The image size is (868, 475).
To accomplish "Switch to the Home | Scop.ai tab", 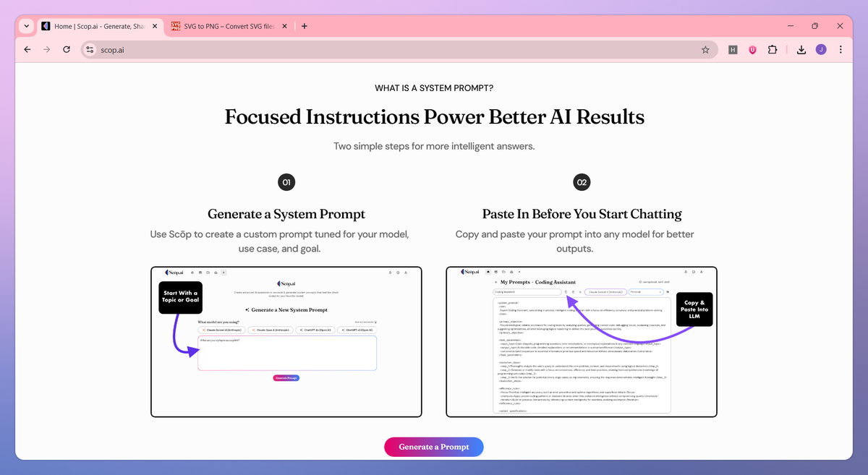I will click(100, 26).
